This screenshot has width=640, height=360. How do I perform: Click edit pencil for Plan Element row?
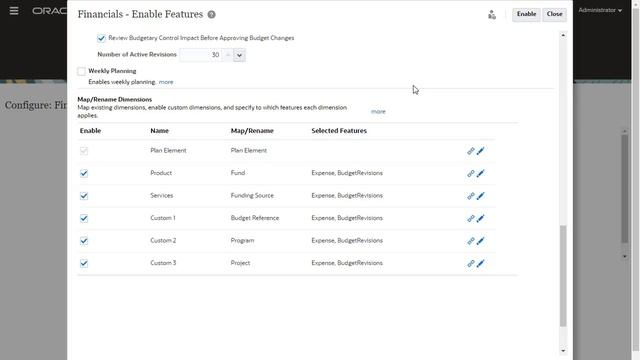point(480,151)
